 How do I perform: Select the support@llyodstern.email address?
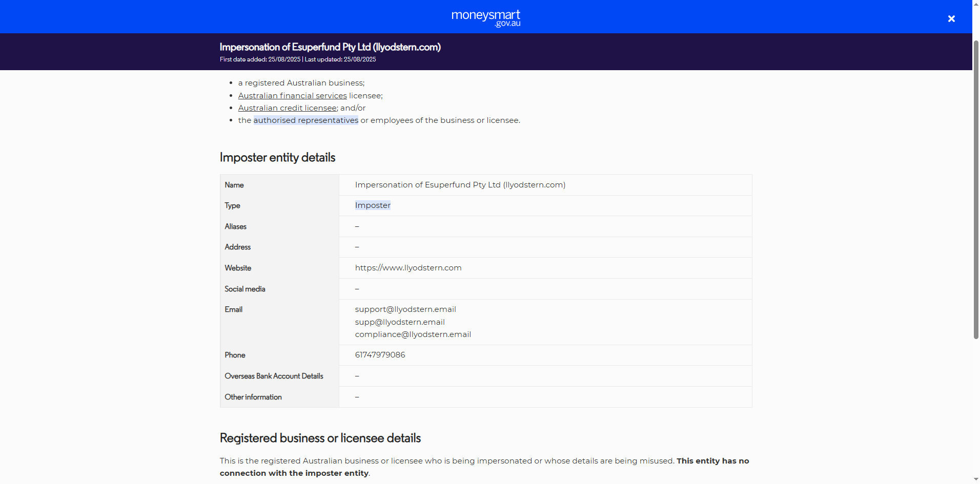point(405,309)
